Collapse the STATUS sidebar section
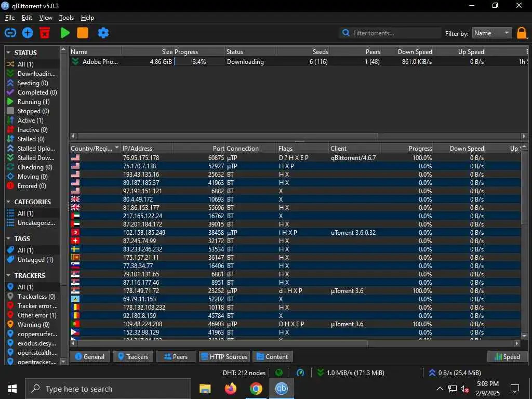532x399 pixels. [8, 52]
